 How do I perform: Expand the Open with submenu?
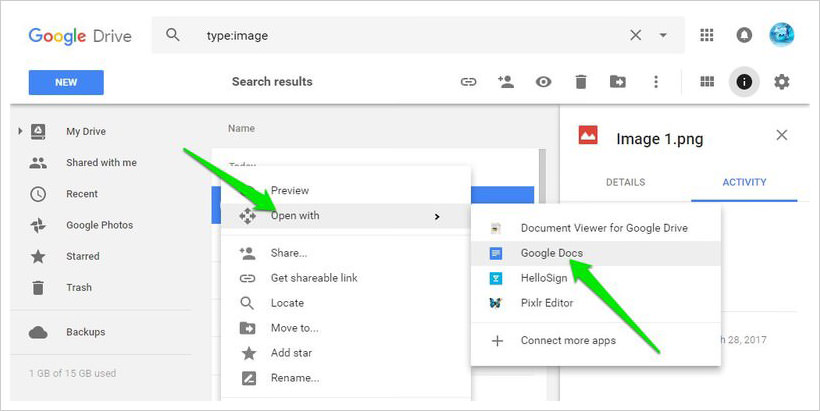tap(346, 216)
